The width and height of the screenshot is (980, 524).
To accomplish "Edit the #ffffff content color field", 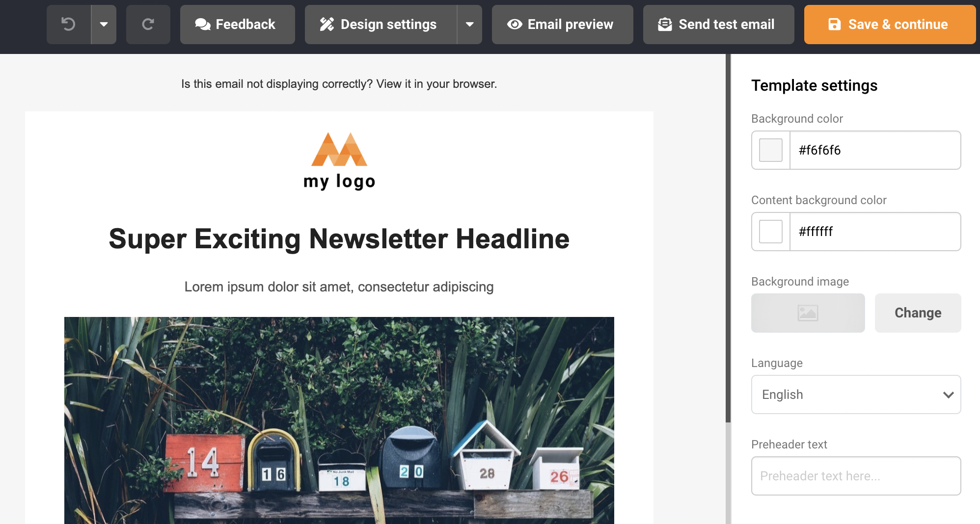I will tap(875, 232).
